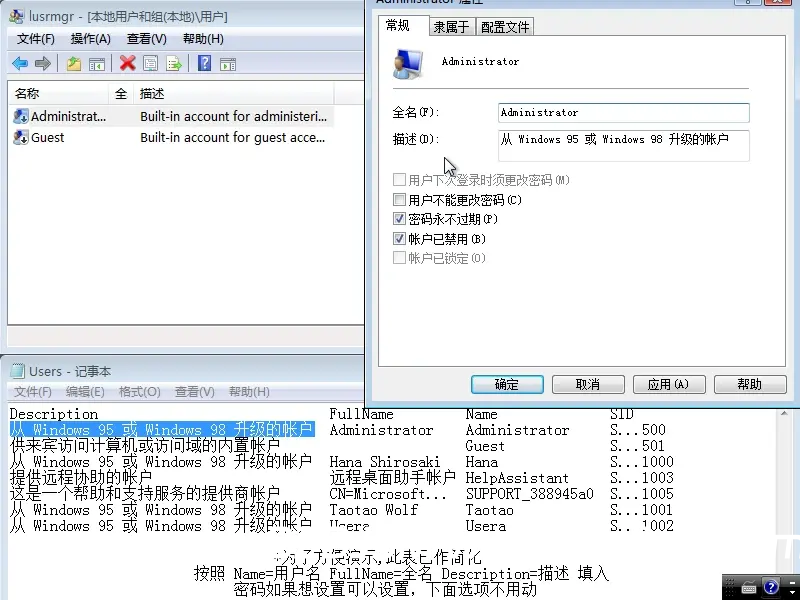The height and width of the screenshot is (600, 800).
Task: Click 'CN=Microsoft...' in Notepad
Action: click(388, 494)
